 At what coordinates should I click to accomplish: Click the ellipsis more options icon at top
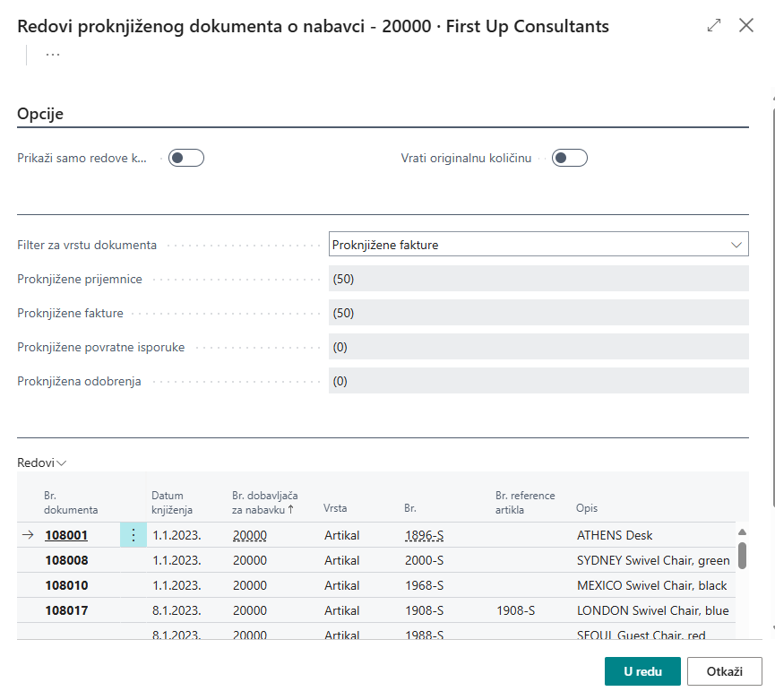point(53,55)
